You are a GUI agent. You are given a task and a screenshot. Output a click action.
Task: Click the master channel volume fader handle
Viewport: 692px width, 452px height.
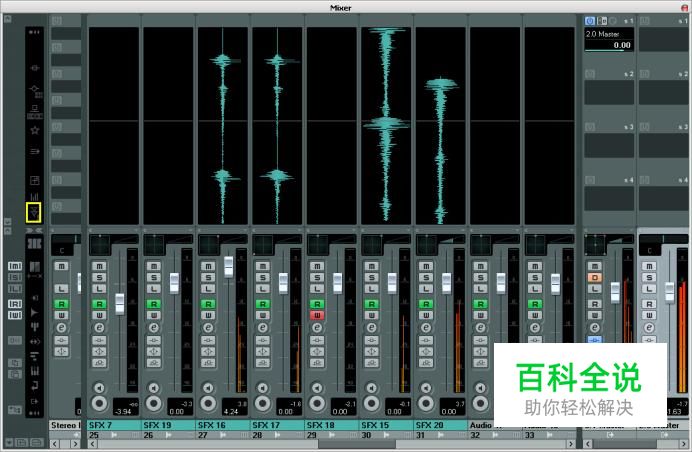(615, 292)
